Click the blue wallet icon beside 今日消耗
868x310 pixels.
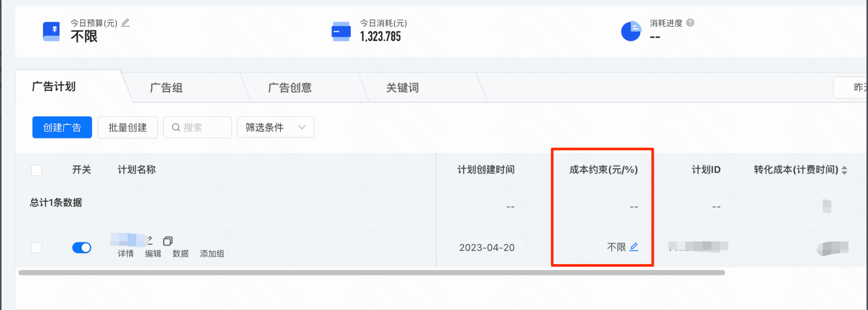point(341,31)
